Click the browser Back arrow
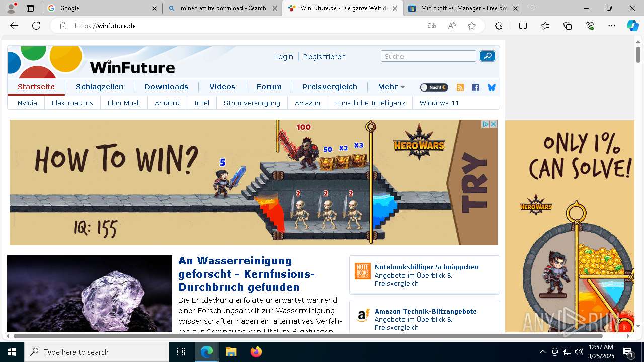Viewport: 644px width, 362px height. (x=14, y=26)
